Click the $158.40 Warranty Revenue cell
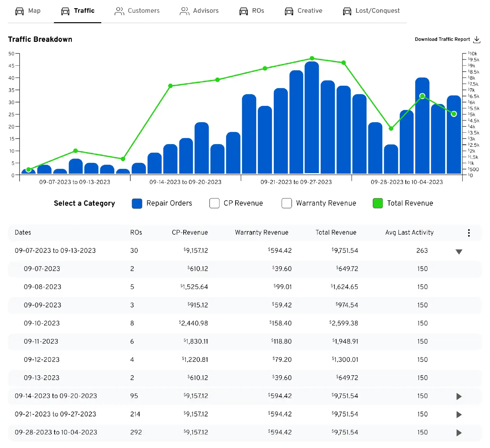This screenshot has height=448, width=490. [281, 323]
